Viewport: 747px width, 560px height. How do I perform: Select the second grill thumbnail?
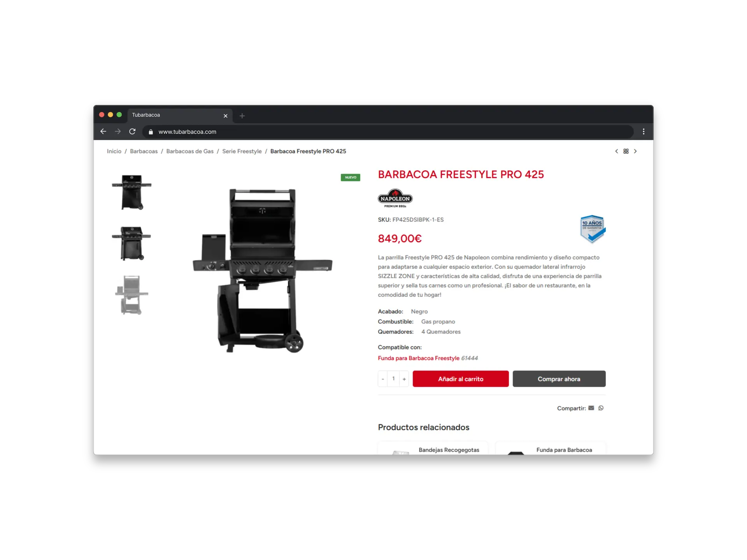tap(132, 243)
